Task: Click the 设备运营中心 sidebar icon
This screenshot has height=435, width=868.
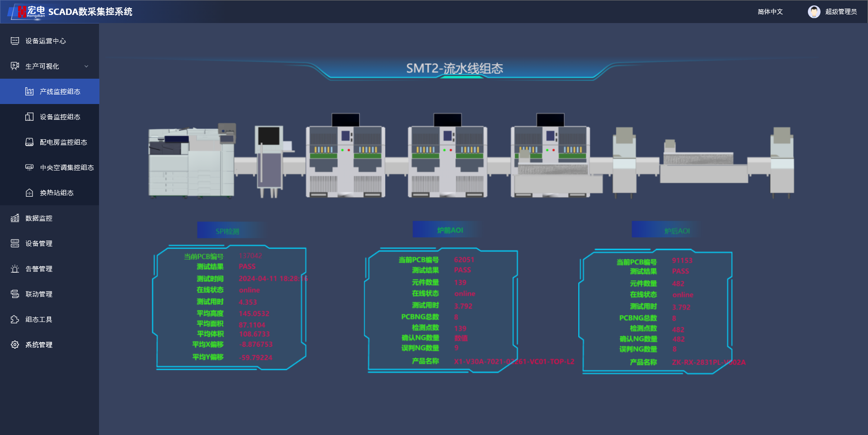Action: (x=15, y=41)
